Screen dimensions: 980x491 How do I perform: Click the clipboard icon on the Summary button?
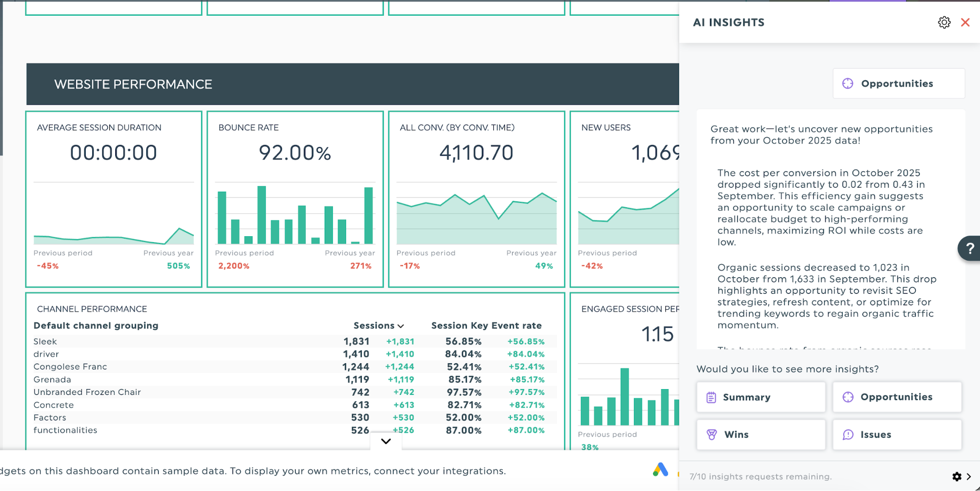point(710,397)
